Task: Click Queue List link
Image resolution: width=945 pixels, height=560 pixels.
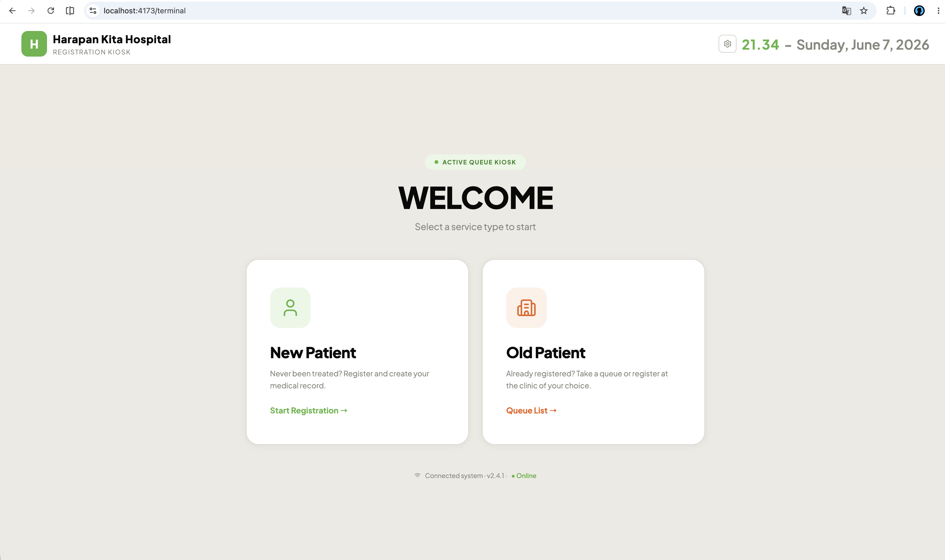Action: (x=531, y=411)
